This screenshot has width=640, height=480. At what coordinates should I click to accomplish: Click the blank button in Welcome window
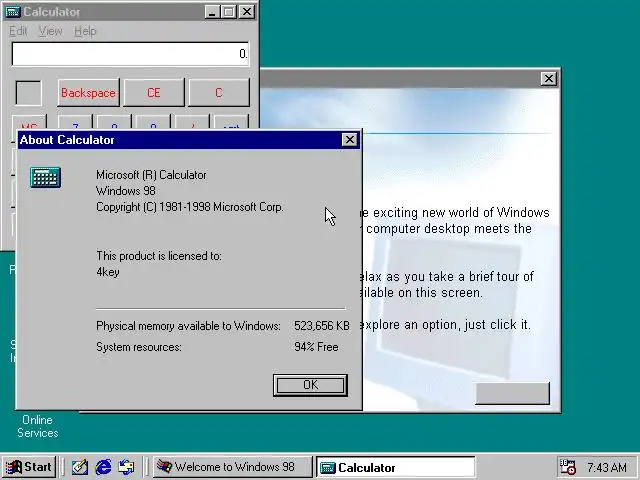(512, 393)
